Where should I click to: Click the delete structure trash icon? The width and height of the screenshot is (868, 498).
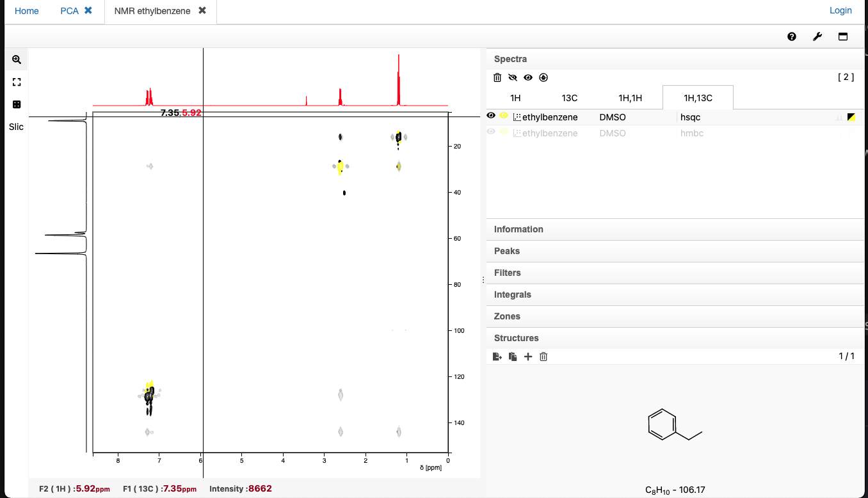click(x=543, y=357)
